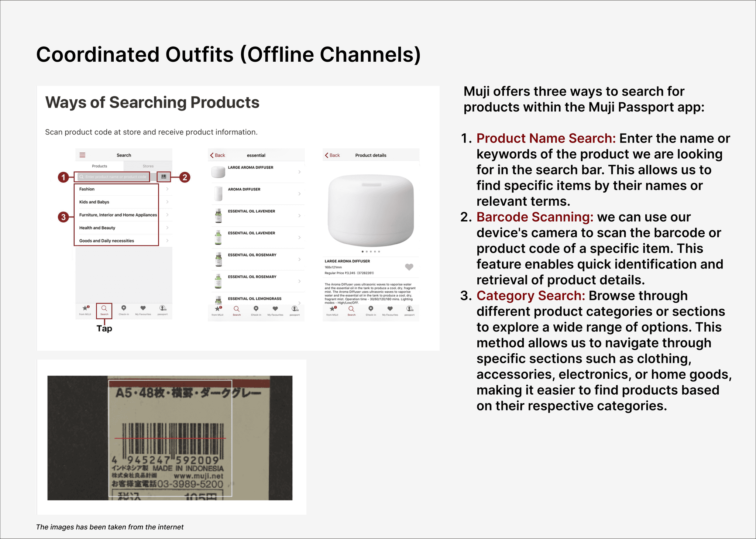
Task: Expand the Kids and Babys row chevron
Action: tap(167, 202)
